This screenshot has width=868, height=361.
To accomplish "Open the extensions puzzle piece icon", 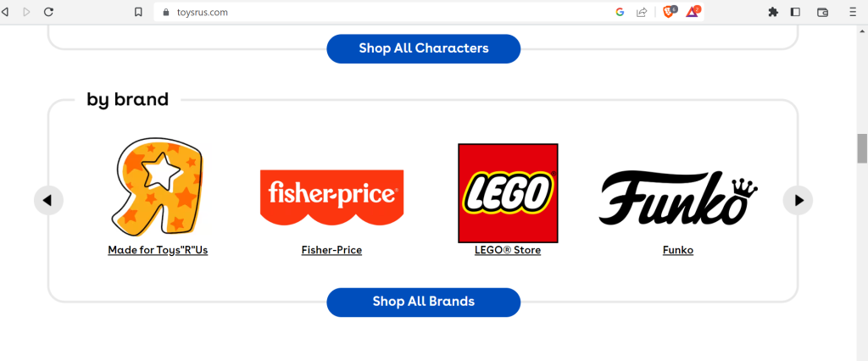I will click(x=773, y=12).
